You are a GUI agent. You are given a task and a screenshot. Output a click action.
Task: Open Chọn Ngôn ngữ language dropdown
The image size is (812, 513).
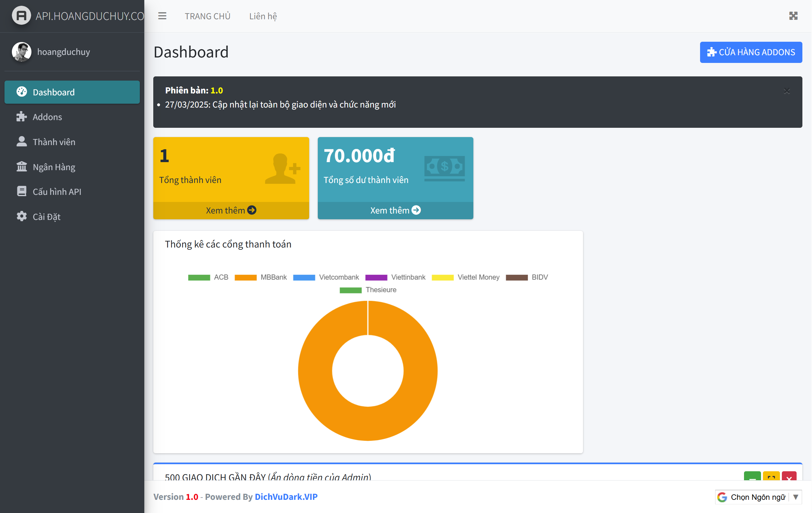coord(758,497)
